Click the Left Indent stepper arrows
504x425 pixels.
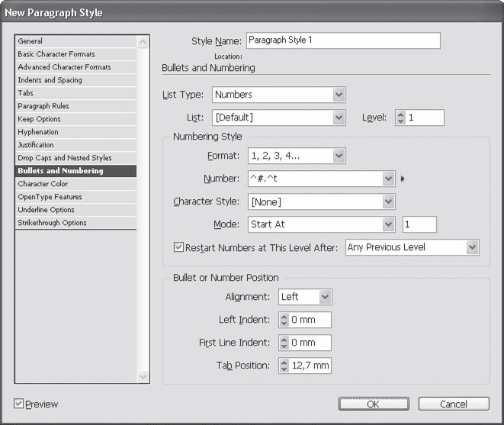click(284, 320)
